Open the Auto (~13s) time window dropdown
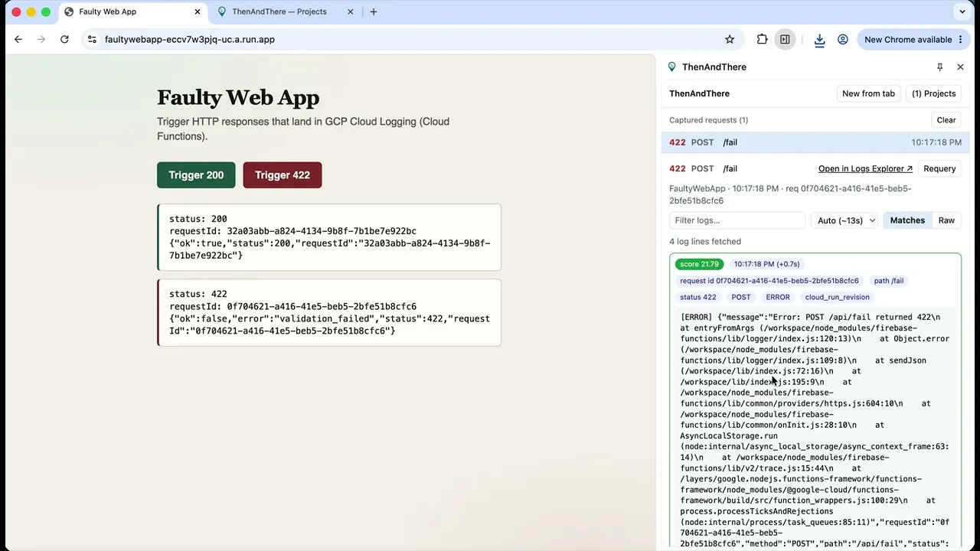 coord(844,220)
